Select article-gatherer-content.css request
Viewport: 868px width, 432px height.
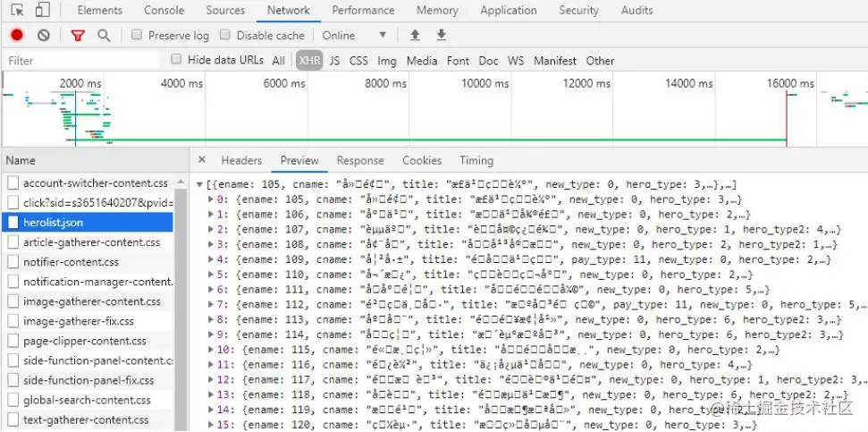pyautogui.click(x=87, y=242)
